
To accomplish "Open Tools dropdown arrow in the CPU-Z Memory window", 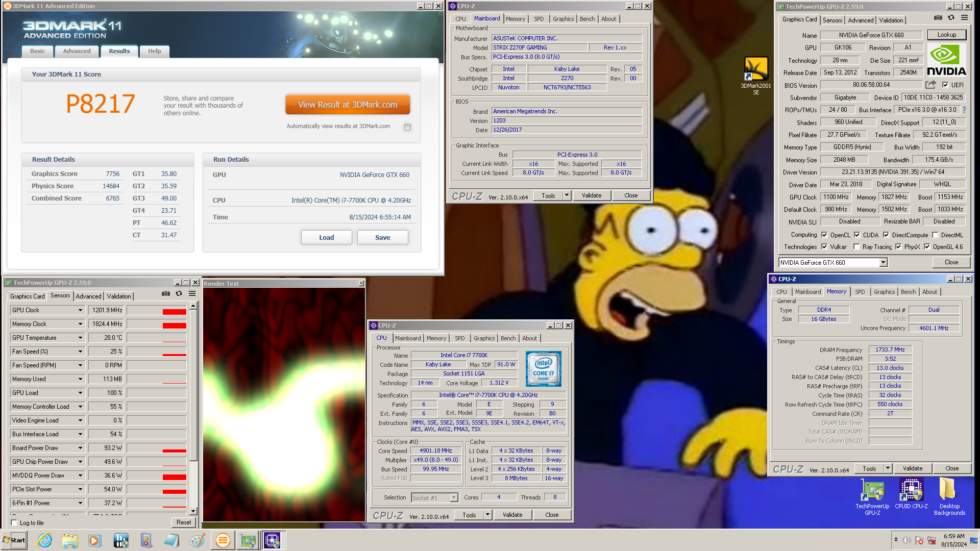I will (888, 468).
